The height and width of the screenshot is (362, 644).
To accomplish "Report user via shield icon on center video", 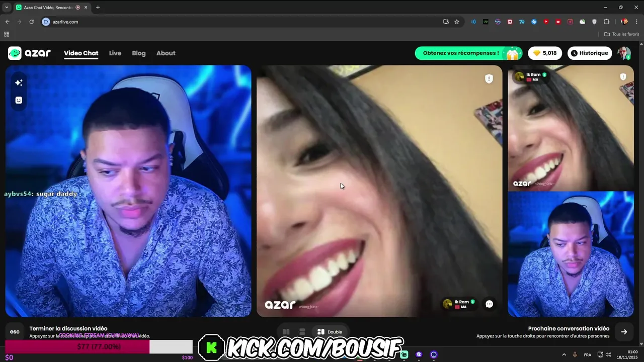I will (x=489, y=79).
